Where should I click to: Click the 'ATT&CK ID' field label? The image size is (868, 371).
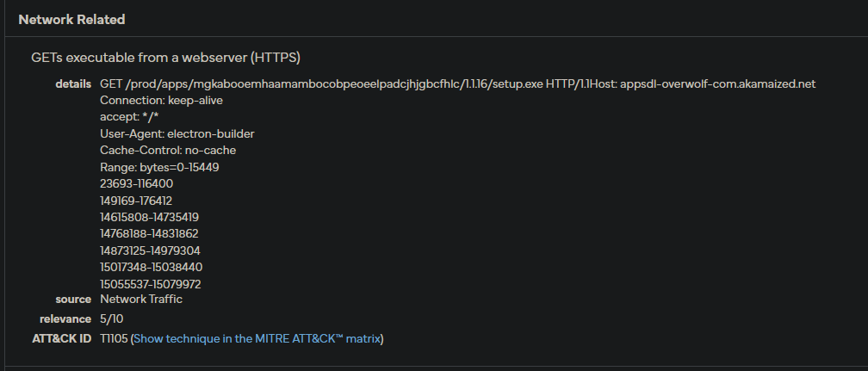tap(61, 339)
